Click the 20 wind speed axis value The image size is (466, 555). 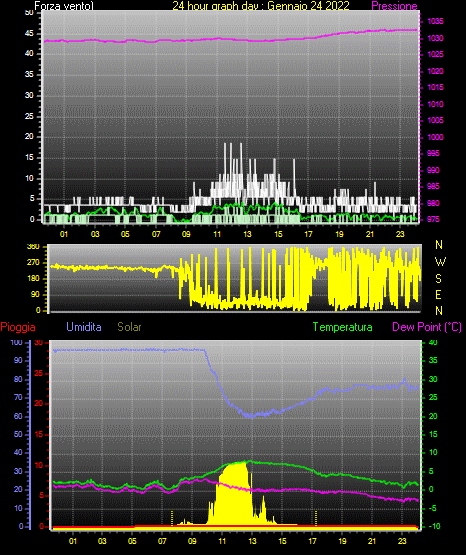point(29,137)
